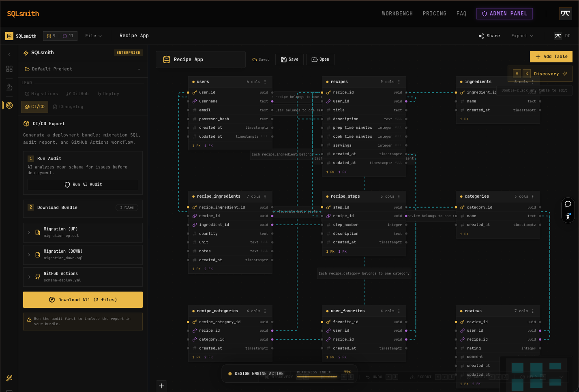Open the chat bubble icon on right edge
The width and height of the screenshot is (579, 392).
(568, 204)
